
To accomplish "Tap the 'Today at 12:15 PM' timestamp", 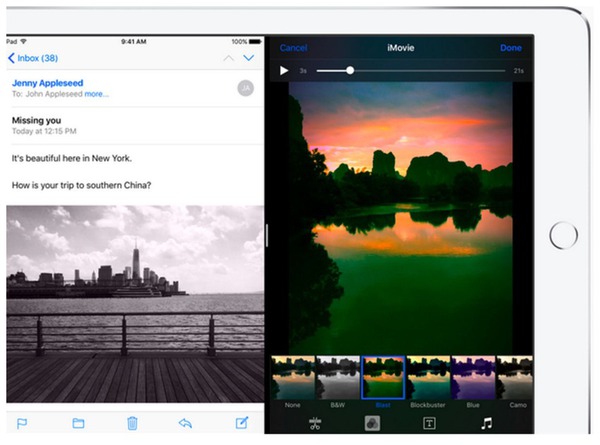I will click(x=44, y=131).
